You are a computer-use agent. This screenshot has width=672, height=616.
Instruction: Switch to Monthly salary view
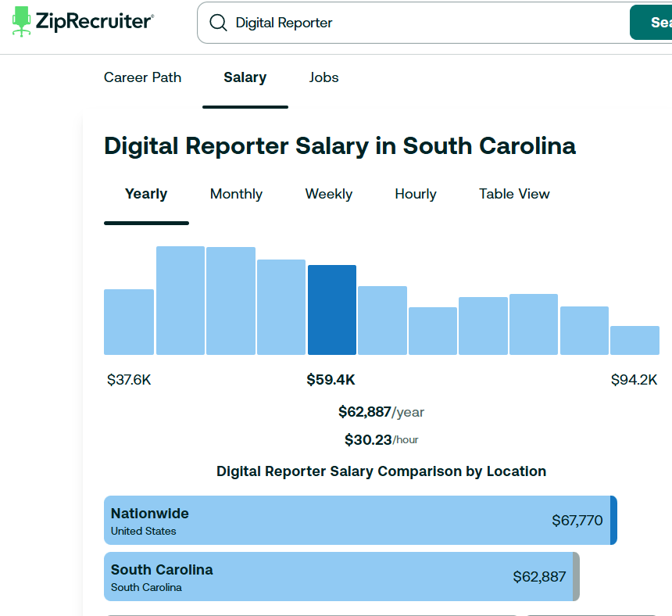[236, 194]
